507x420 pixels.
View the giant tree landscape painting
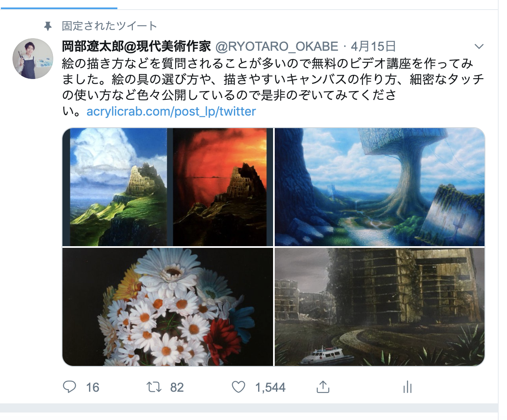point(380,187)
